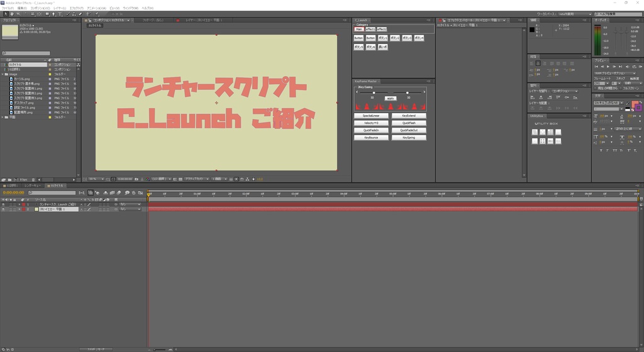The width and height of the screenshot is (644, 352).
Task: Go to first frame in Preview panel
Action: click(596, 67)
